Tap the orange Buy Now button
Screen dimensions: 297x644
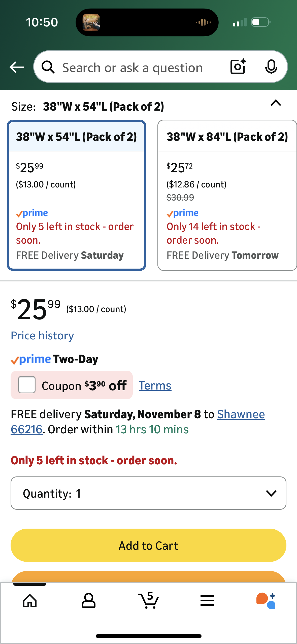click(x=148, y=577)
